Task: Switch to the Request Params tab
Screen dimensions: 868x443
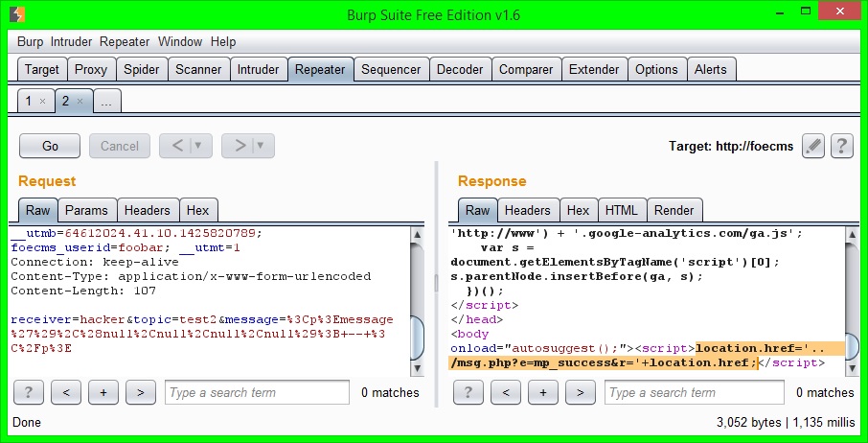Action: coord(86,210)
